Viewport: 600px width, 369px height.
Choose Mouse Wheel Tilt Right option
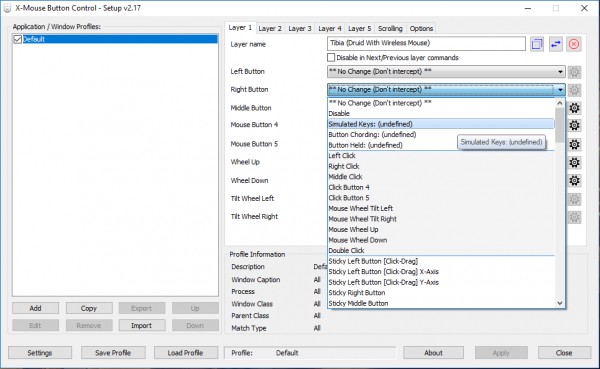(441, 219)
